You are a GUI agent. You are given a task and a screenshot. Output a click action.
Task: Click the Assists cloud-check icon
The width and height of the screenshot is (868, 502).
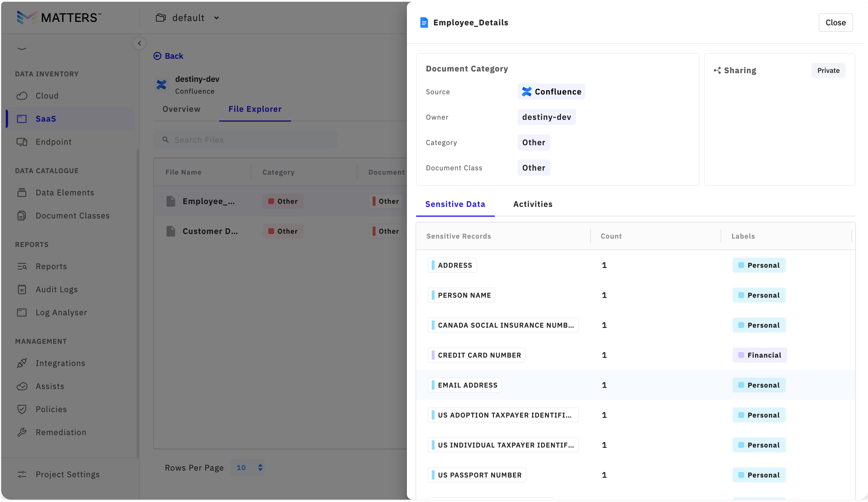click(x=22, y=386)
